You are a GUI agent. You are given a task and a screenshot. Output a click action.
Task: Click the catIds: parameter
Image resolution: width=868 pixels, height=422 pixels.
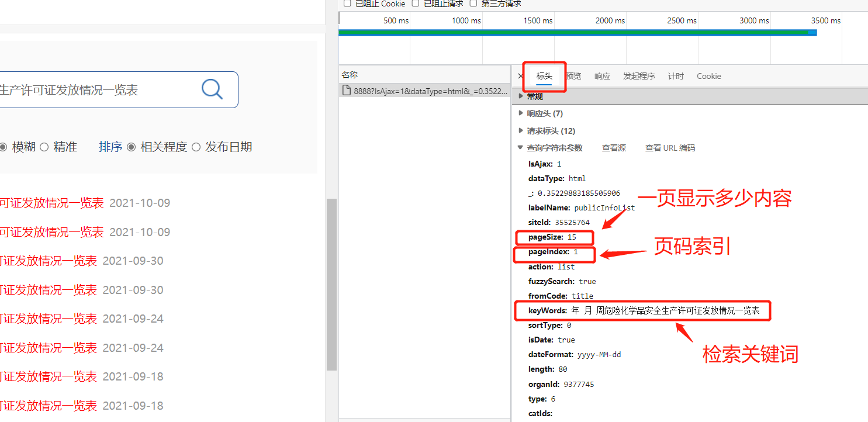[x=540, y=414]
